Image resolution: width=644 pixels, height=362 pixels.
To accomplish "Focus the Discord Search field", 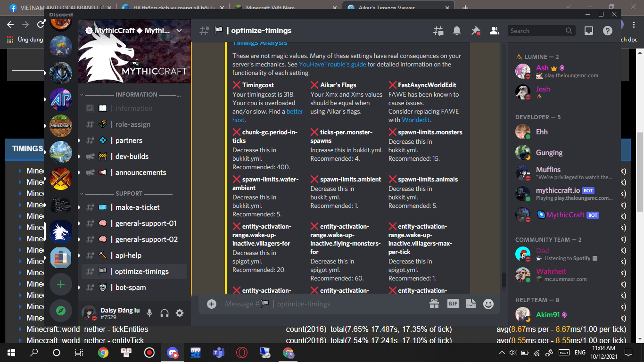I will pyautogui.click(x=541, y=31).
